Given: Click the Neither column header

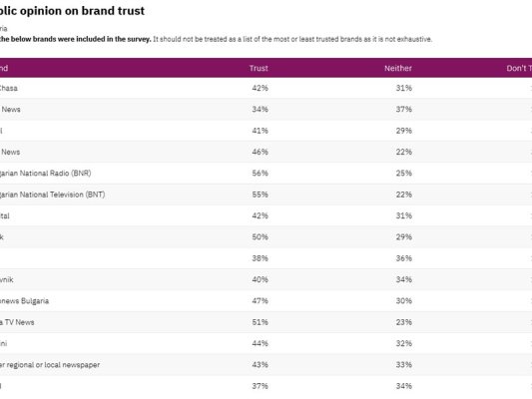Looking at the screenshot, I should click(x=398, y=68).
